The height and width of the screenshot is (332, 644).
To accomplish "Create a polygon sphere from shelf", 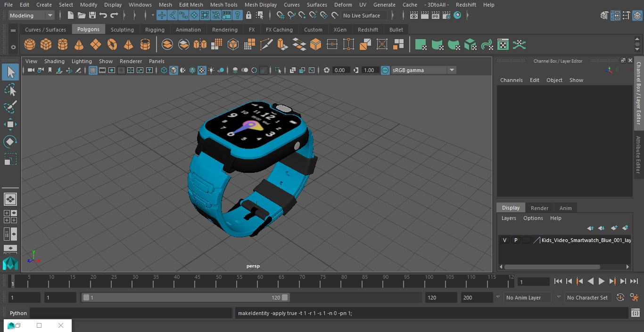I will (30, 45).
